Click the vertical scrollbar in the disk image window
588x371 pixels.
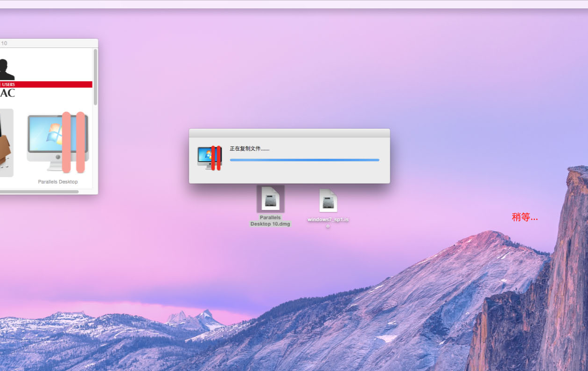coord(95,77)
